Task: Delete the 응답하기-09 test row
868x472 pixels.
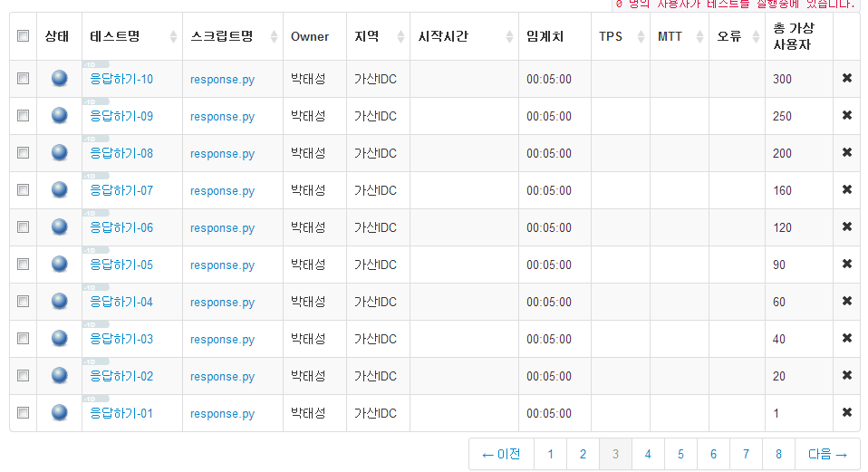Action: (x=846, y=115)
